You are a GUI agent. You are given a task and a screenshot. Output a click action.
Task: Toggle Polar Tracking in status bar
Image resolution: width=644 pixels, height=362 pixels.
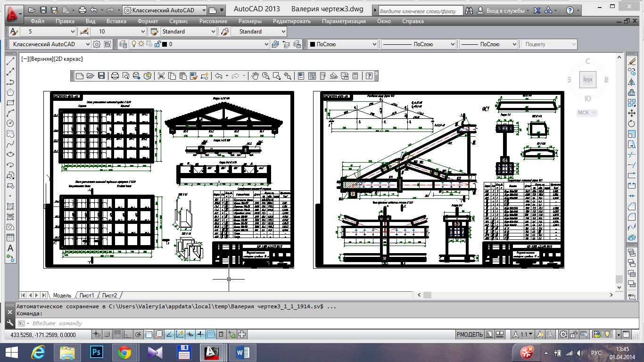pyautogui.click(x=138, y=334)
